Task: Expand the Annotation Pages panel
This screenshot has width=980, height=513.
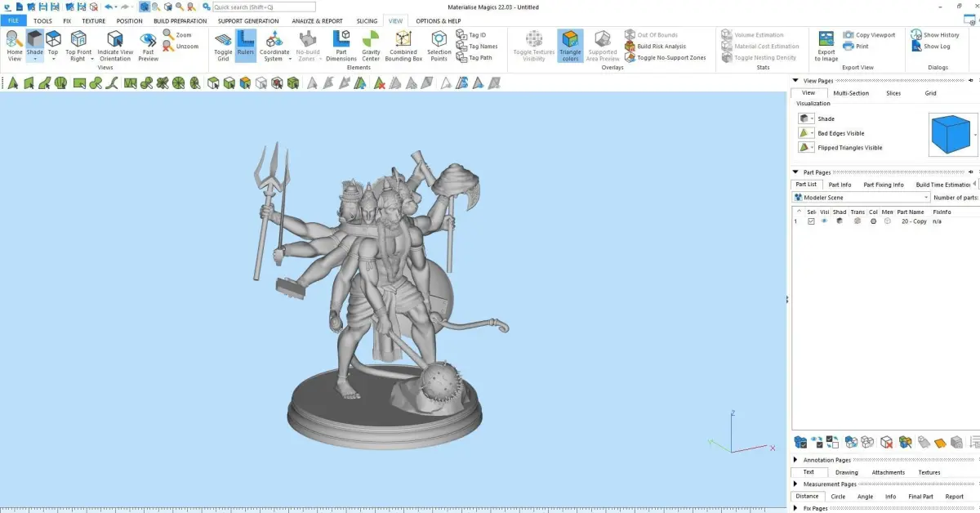Action: [x=796, y=460]
